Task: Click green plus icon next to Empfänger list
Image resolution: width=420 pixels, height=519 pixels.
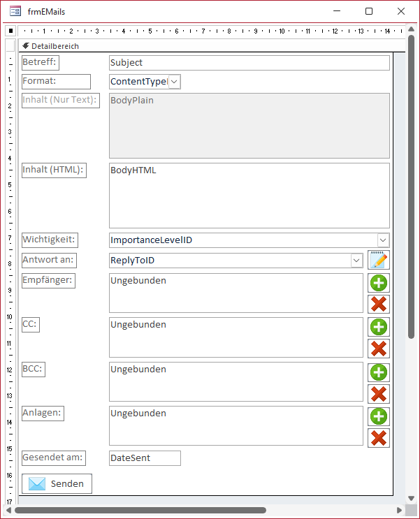Action: click(379, 283)
